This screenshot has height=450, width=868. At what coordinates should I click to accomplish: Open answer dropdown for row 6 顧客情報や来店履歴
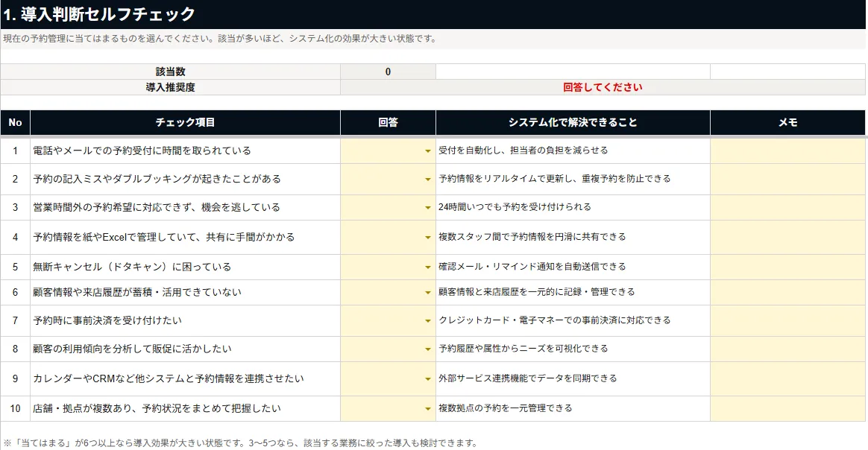(427, 293)
